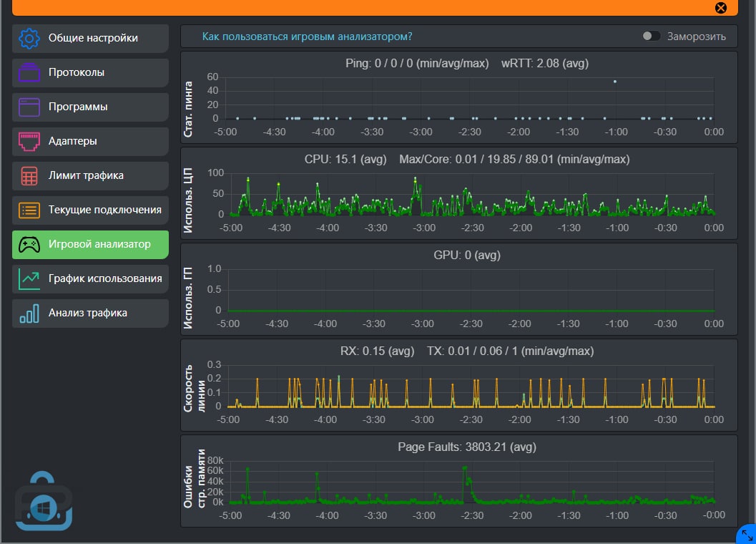Click the Лимит трафика grid icon

pos(29,176)
